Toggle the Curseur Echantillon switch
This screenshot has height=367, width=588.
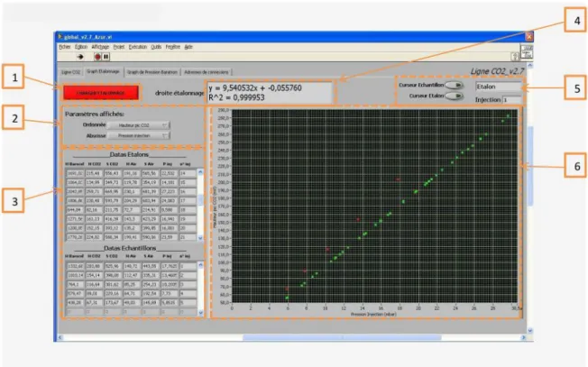coord(455,85)
